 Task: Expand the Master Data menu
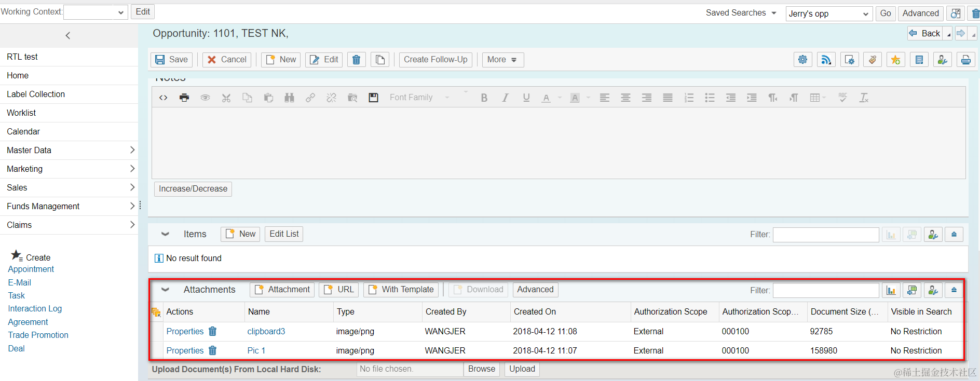coord(69,150)
